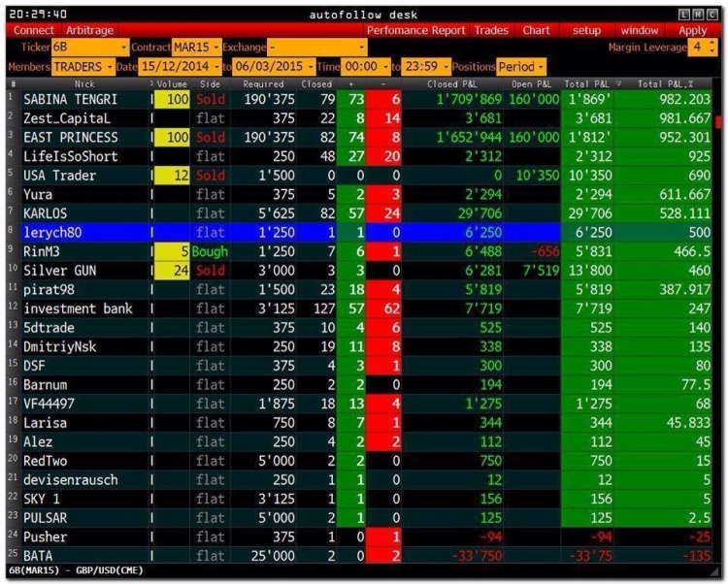This screenshot has height=584, width=728.
Task: Select the BATA trader row
Action: tap(359, 555)
